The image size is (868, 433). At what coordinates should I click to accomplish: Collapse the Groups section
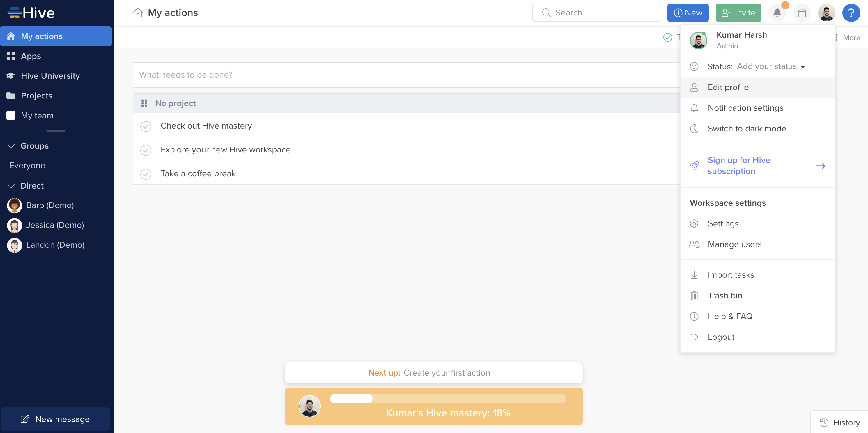(11, 146)
